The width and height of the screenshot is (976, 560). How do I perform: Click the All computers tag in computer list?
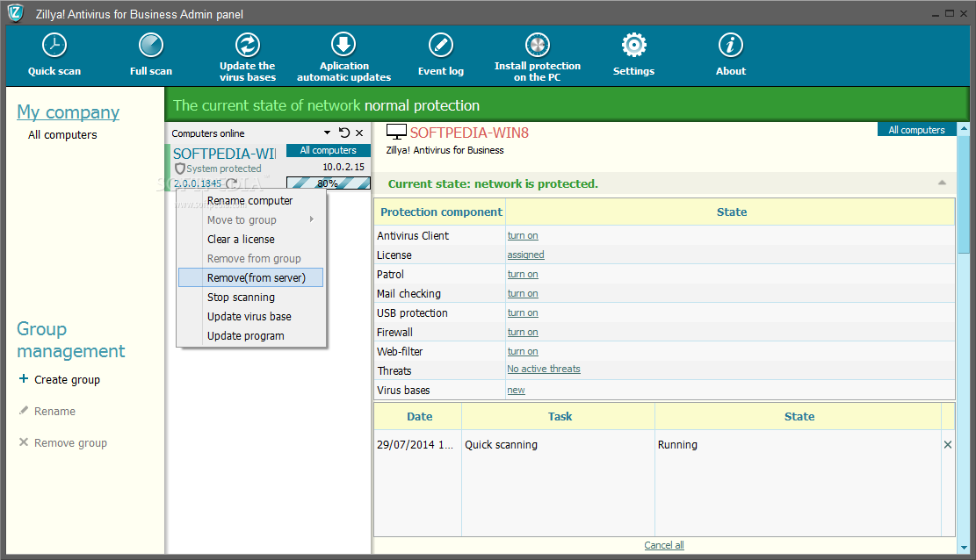click(x=328, y=150)
